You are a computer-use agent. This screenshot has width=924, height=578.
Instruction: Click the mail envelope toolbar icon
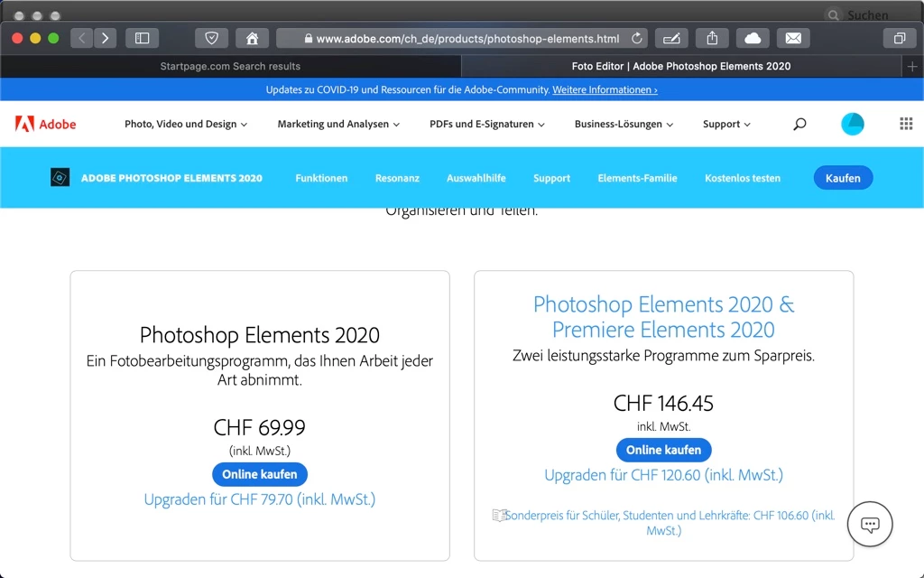(x=793, y=38)
